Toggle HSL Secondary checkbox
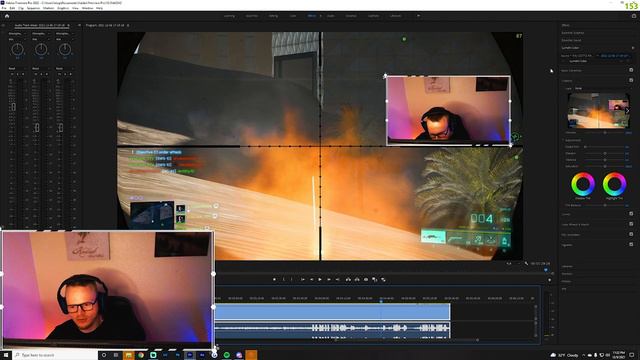Screen dimensions: 640x360 (x=631, y=234)
